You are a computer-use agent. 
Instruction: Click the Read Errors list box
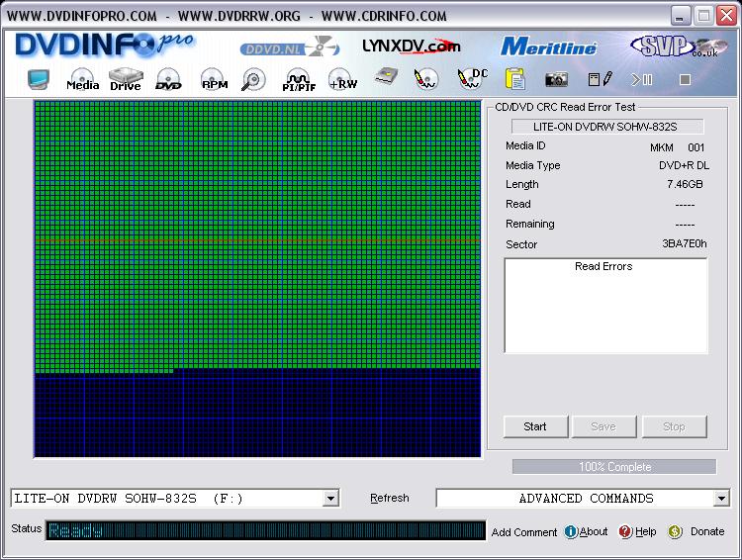(605, 306)
